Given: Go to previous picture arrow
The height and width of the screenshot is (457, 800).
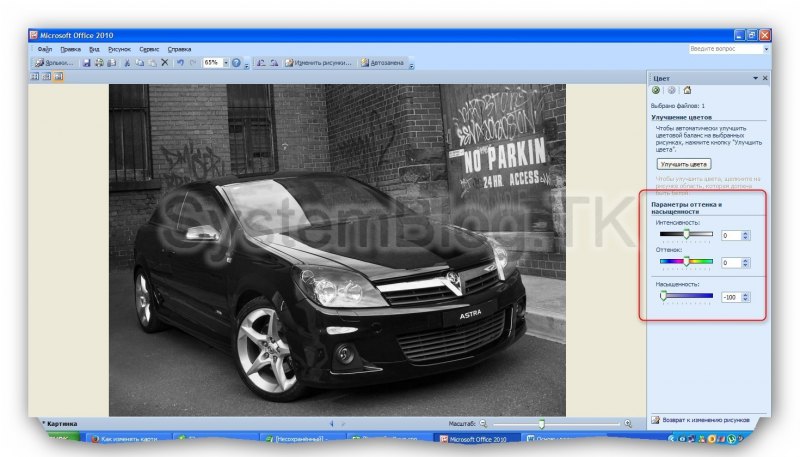Looking at the screenshot, I should pos(332,423).
